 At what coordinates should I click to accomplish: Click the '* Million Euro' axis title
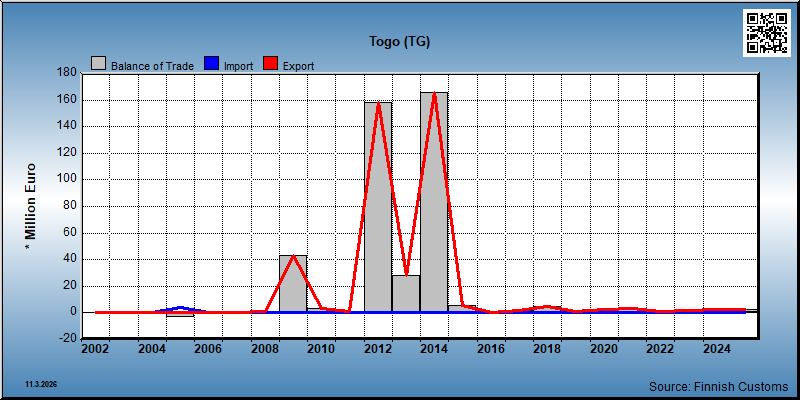point(31,206)
